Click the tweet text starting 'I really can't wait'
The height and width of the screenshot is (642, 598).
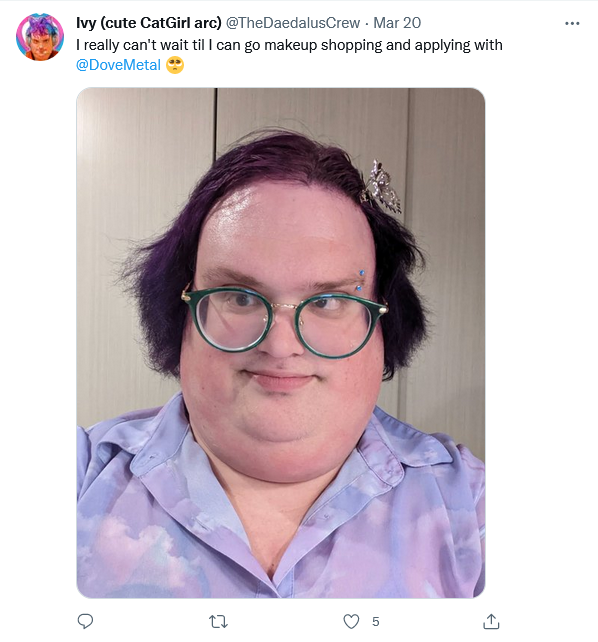[x=289, y=55]
